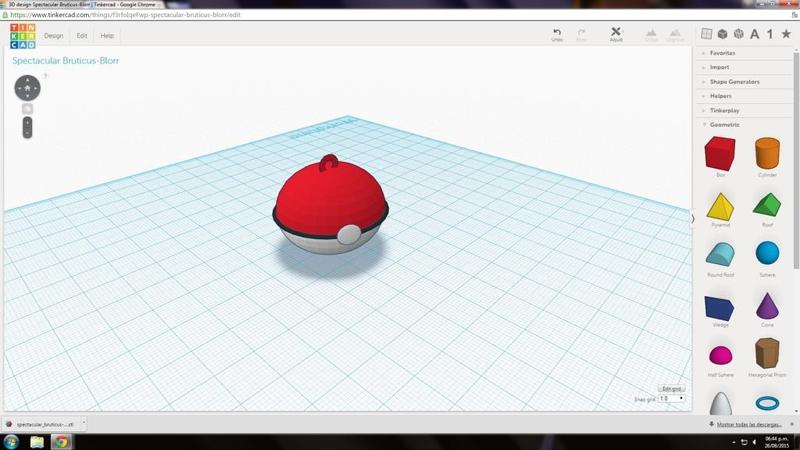The height and width of the screenshot is (450, 800).
Task: Orbit view right with right arrow
Action: tap(36, 88)
